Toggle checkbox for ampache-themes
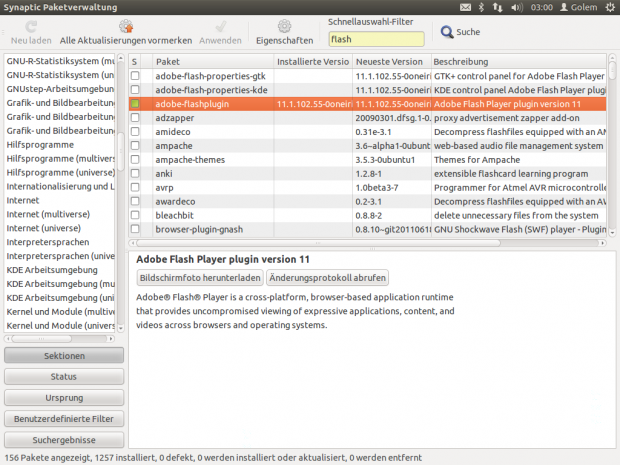620x465 pixels. 135,159
